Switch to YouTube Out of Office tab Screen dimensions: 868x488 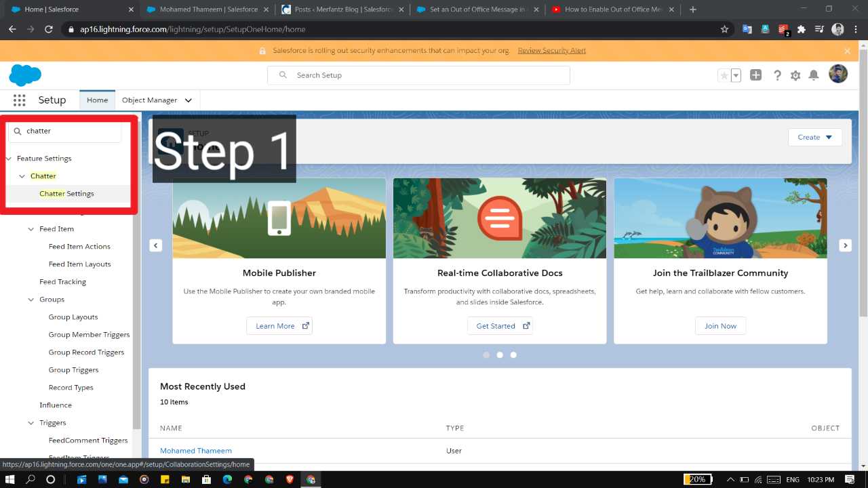[x=613, y=9]
